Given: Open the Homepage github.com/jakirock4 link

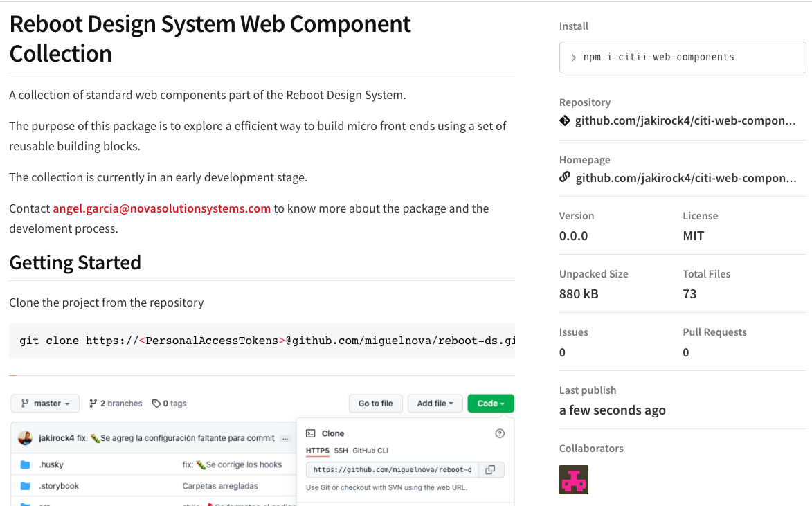Looking at the screenshot, I should tap(685, 178).
